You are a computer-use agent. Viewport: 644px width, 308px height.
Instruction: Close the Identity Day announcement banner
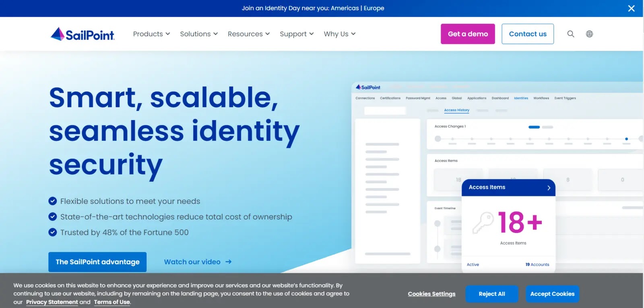pyautogui.click(x=631, y=8)
